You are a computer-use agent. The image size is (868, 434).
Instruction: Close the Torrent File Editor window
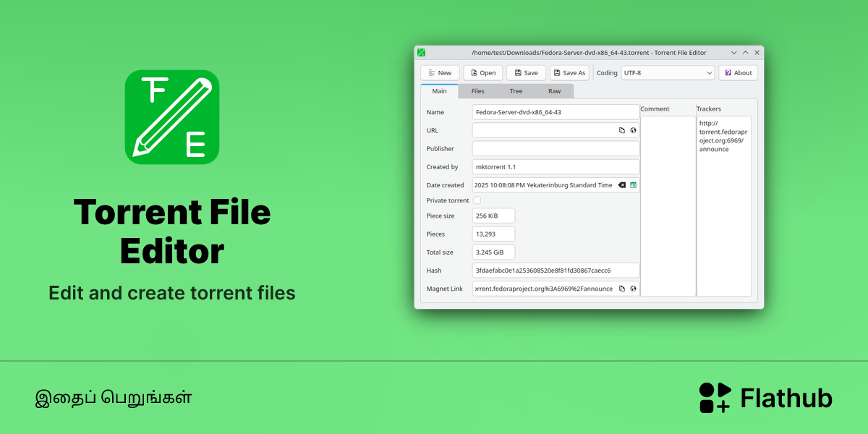click(757, 53)
